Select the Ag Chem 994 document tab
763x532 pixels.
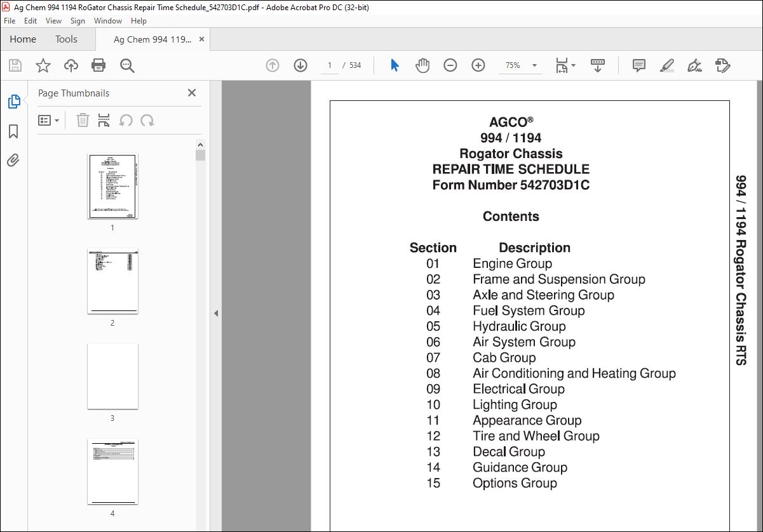[x=152, y=39]
